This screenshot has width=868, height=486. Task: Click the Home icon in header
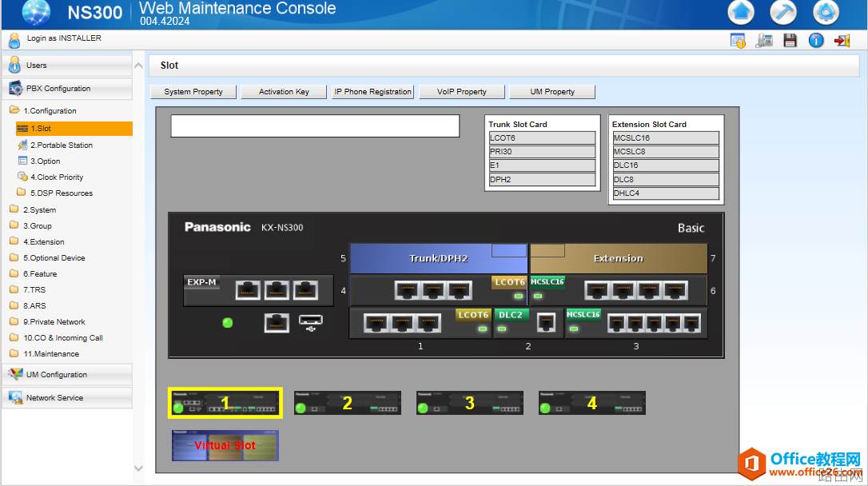pos(741,12)
